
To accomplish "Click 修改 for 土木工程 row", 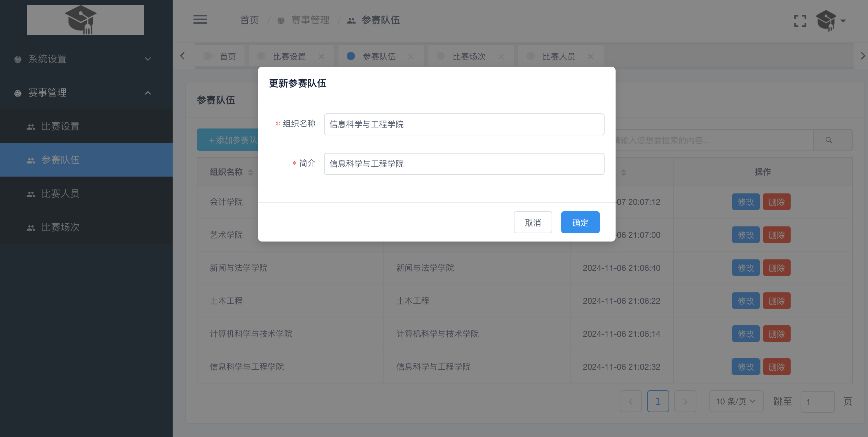I will (x=746, y=301).
